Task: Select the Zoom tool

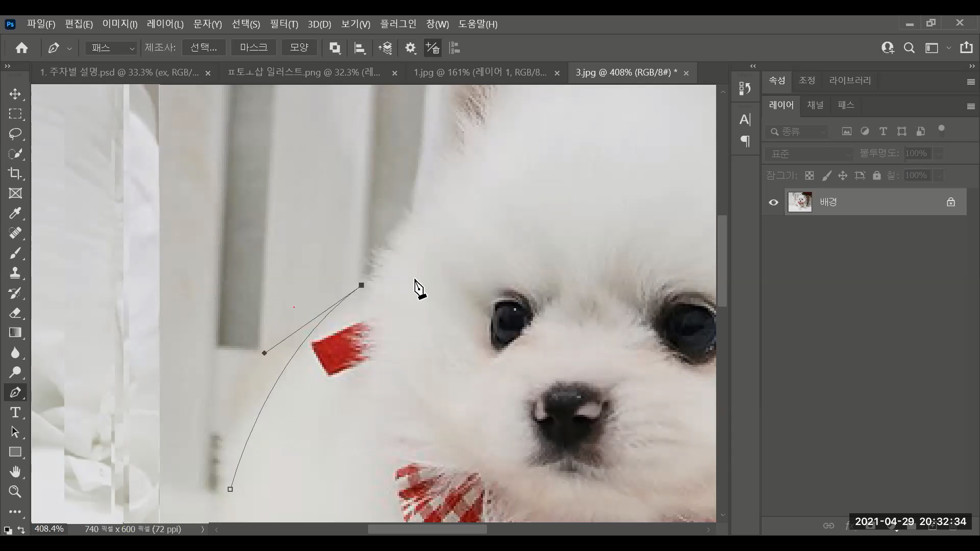Action: 15,492
